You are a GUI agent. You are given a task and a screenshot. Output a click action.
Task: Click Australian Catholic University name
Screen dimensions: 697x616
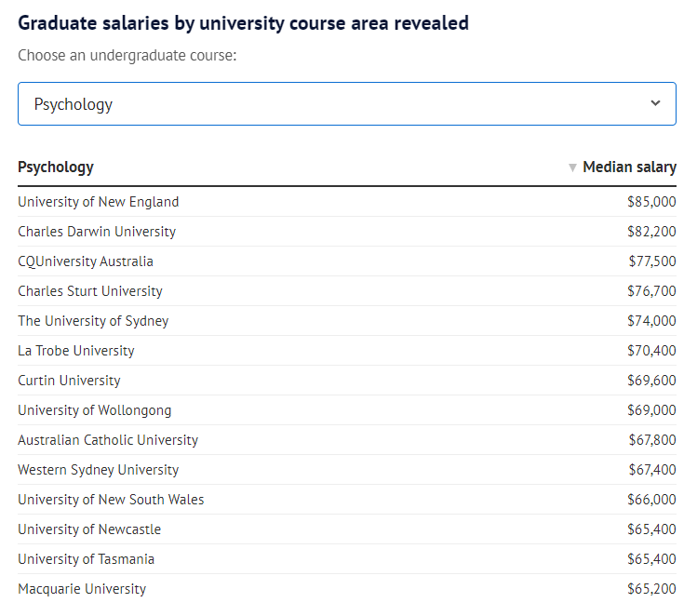(108, 440)
